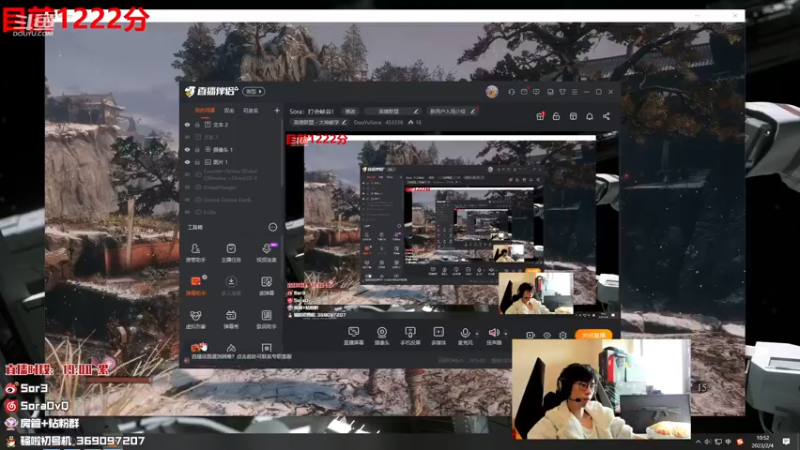800x450 pixels.
Task: Click the share icon
Action: pos(606,116)
